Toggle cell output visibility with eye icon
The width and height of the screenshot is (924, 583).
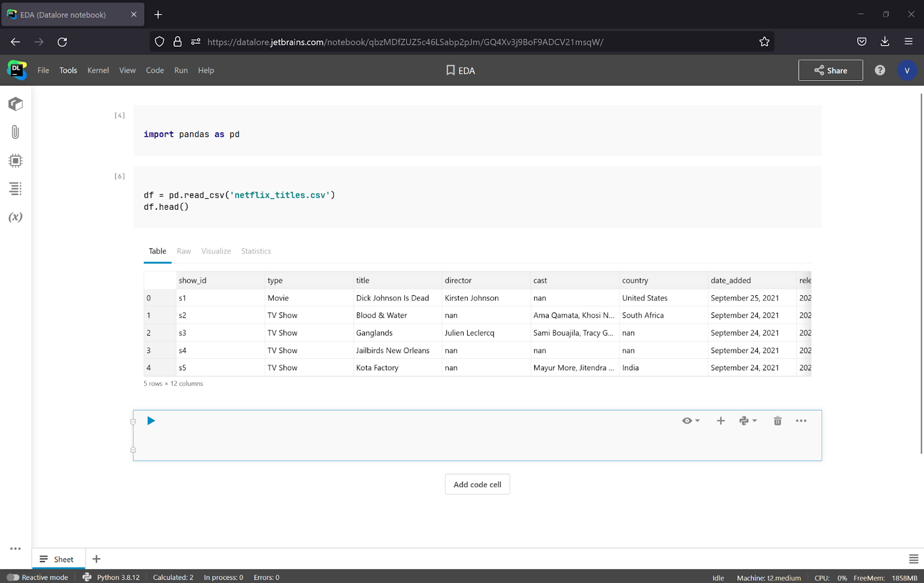click(x=687, y=420)
